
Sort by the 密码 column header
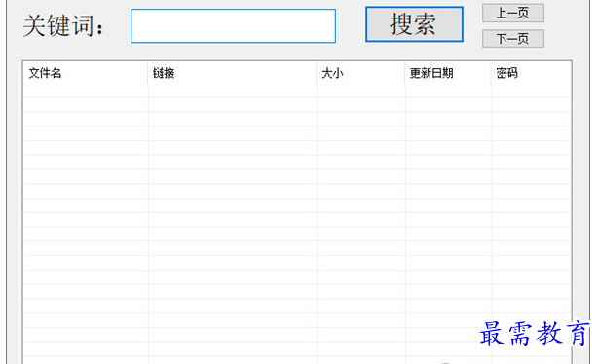(531, 73)
